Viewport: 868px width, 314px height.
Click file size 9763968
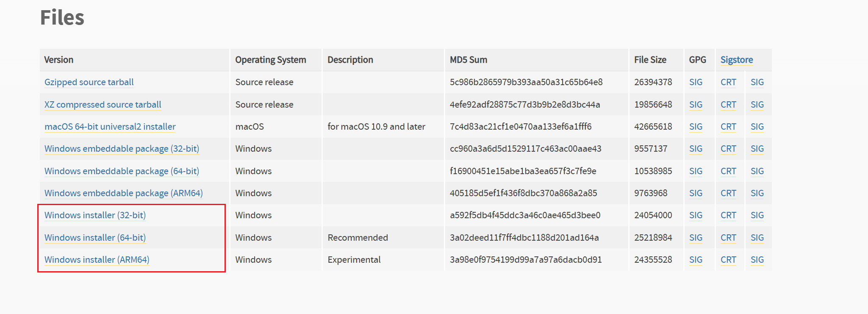(651, 193)
